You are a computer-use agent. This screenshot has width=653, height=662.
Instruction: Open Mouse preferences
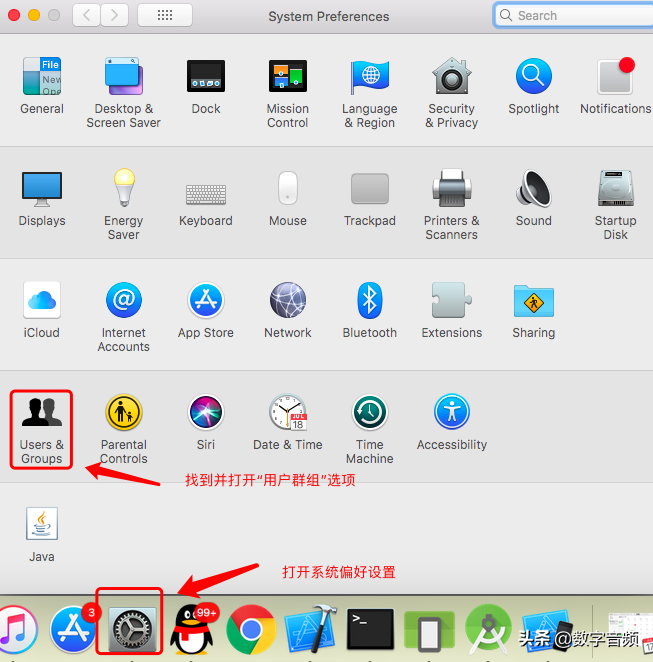pyautogui.click(x=287, y=198)
